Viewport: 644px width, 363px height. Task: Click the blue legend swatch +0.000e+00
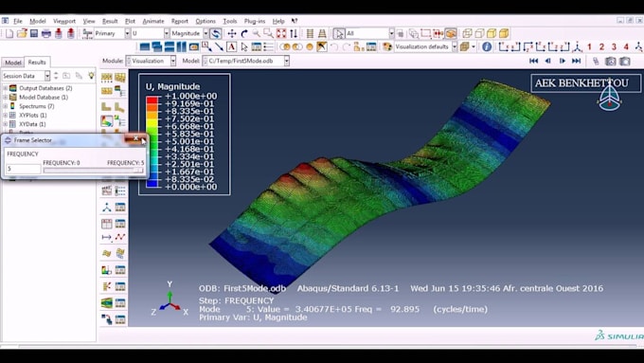[152, 183]
